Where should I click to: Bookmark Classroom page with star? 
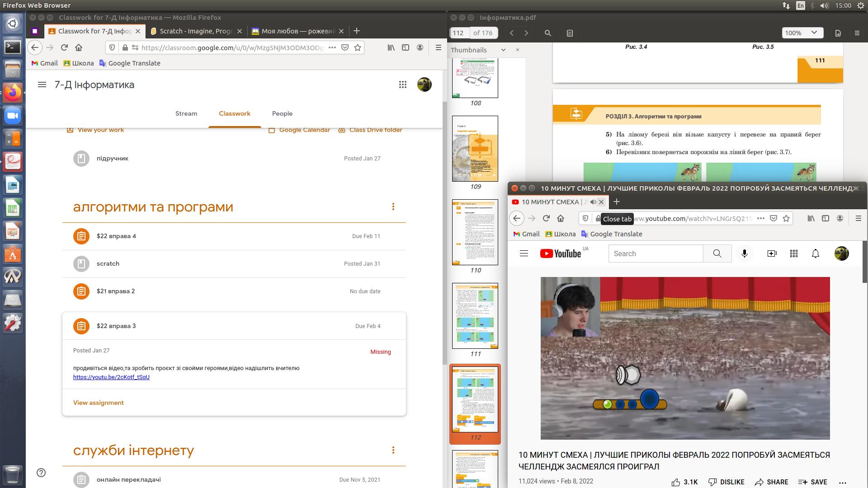358,47
